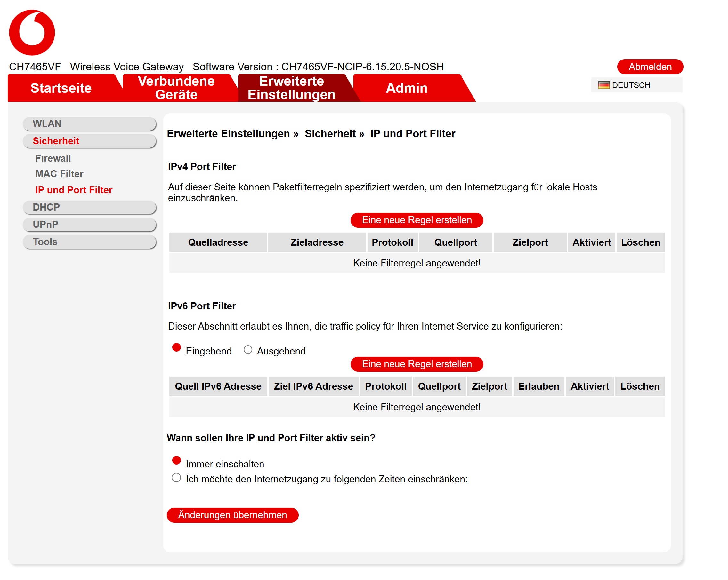Image resolution: width=728 pixels, height=580 pixels.
Task: Create a new IPv4 filter rule
Action: [x=417, y=220]
